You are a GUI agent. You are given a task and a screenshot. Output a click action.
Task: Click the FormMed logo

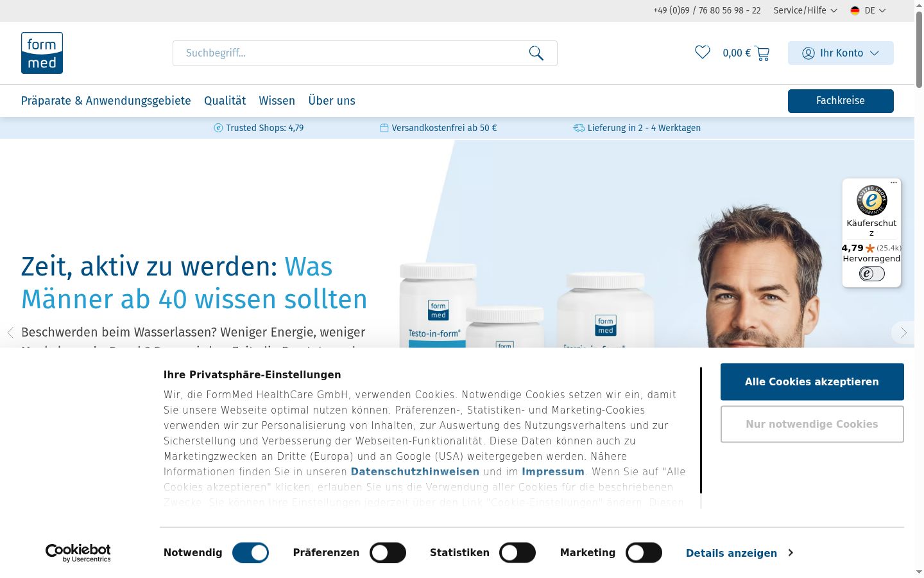(42, 53)
